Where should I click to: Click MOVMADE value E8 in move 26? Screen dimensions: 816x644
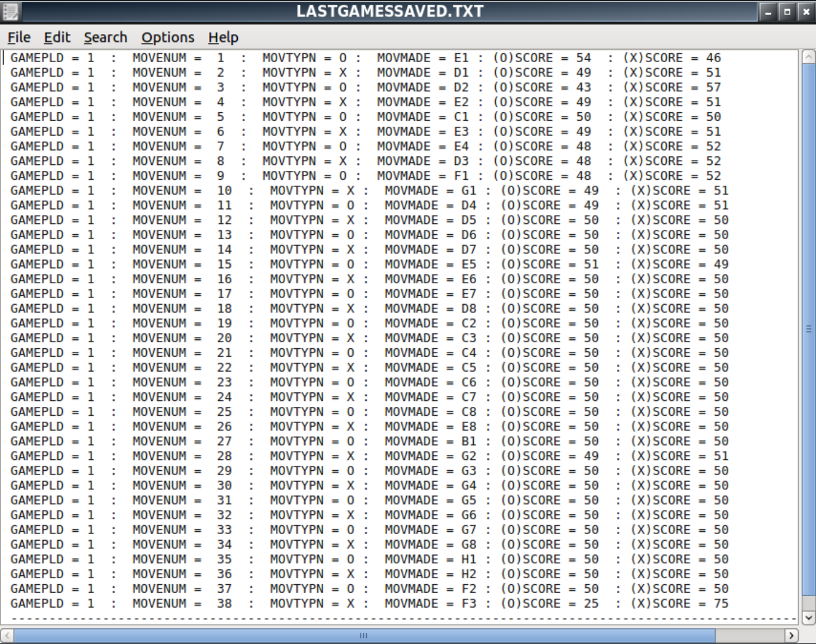coord(469,427)
